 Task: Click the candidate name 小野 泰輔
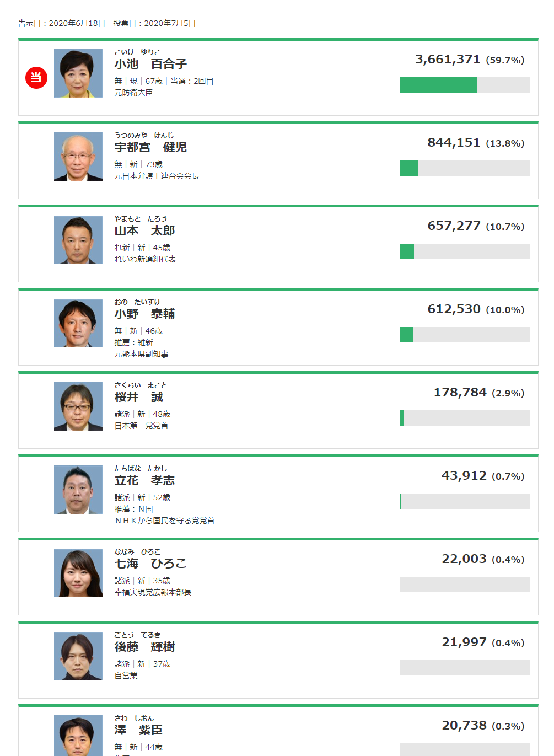point(144,314)
